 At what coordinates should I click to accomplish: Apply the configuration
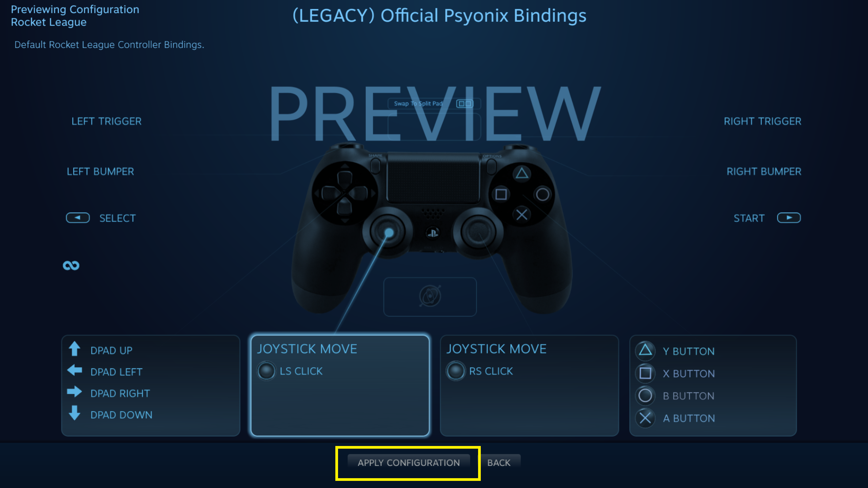click(409, 463)
